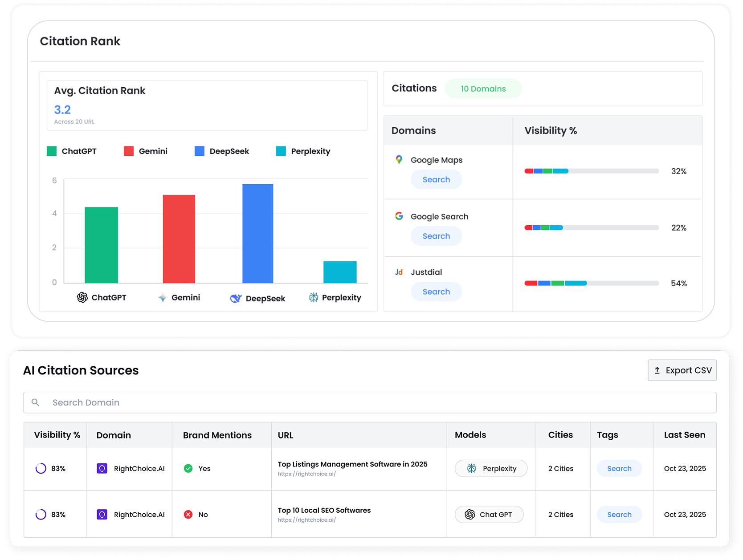The image size is (743, 560).
Task: Click the Gemini sparkle icon under chart
Action: pyautogui.click(x=163, y=297)
